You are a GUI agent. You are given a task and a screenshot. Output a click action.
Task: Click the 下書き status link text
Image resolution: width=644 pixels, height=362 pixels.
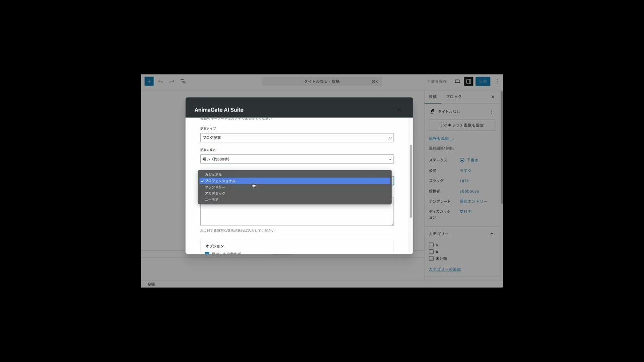pyautogui.click(x=472, y=160)
